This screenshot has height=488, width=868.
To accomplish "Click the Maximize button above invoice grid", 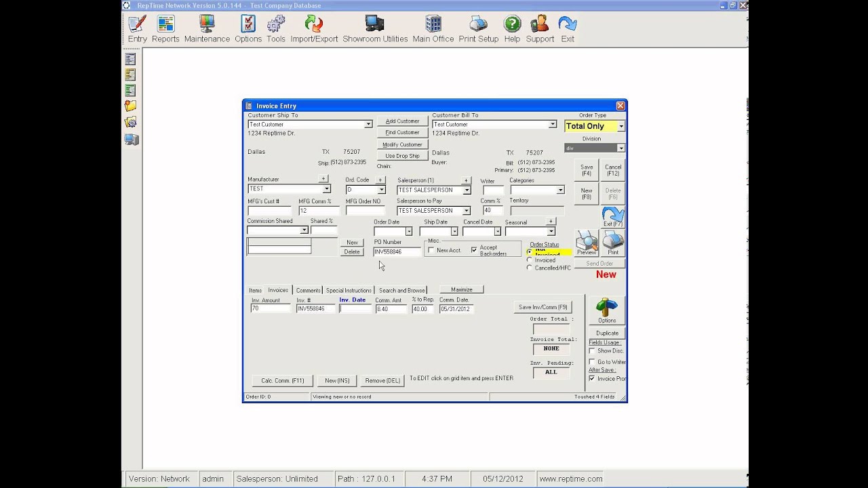I will pyautogui.click(x=462, y=289).
